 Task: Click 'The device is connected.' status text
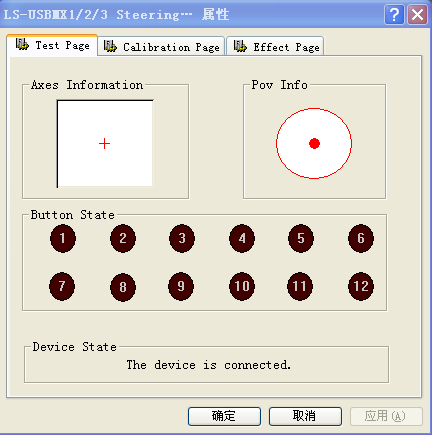tap(209, 365)
